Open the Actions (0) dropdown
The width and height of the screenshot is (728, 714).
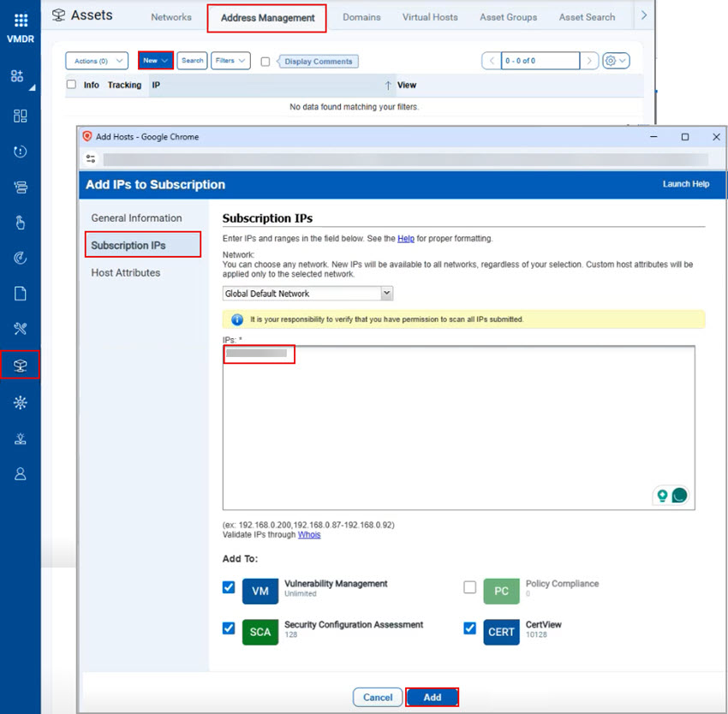(97, 61)
